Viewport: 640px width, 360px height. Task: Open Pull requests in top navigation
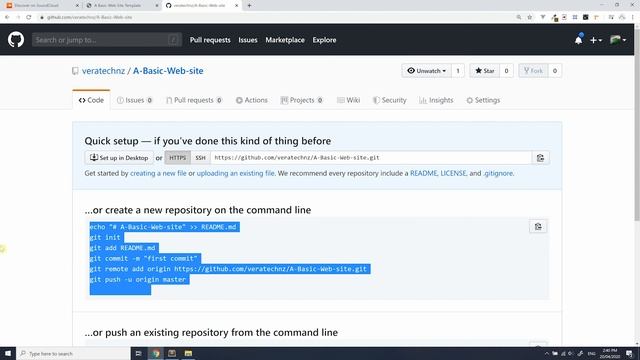pos(210,40)
